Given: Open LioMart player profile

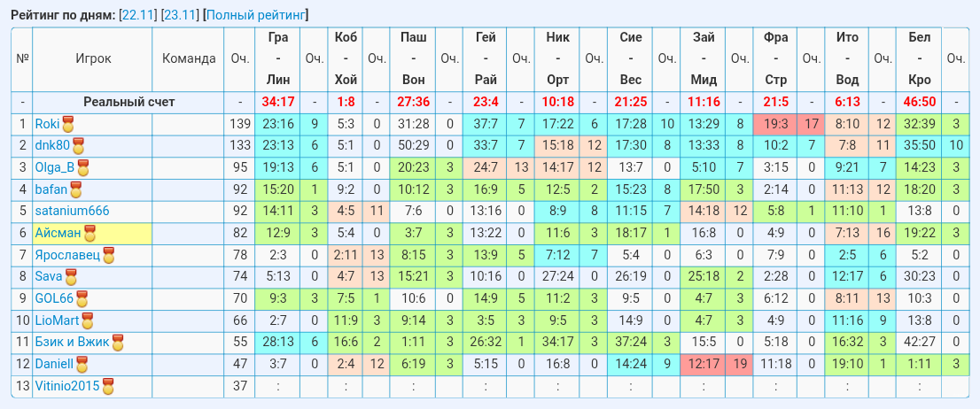Looking at the screenshot, I should pyautogui.click(x=58, y=320).
